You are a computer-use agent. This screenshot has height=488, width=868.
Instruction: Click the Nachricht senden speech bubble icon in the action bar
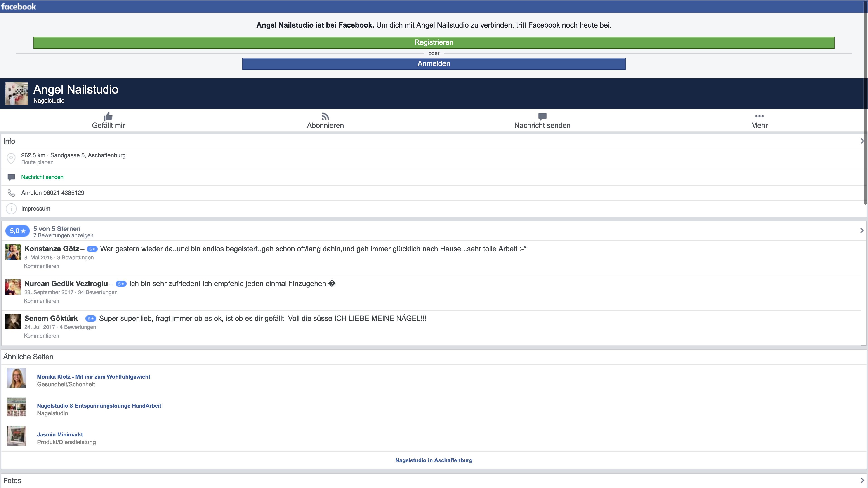(x=542, y=117)
